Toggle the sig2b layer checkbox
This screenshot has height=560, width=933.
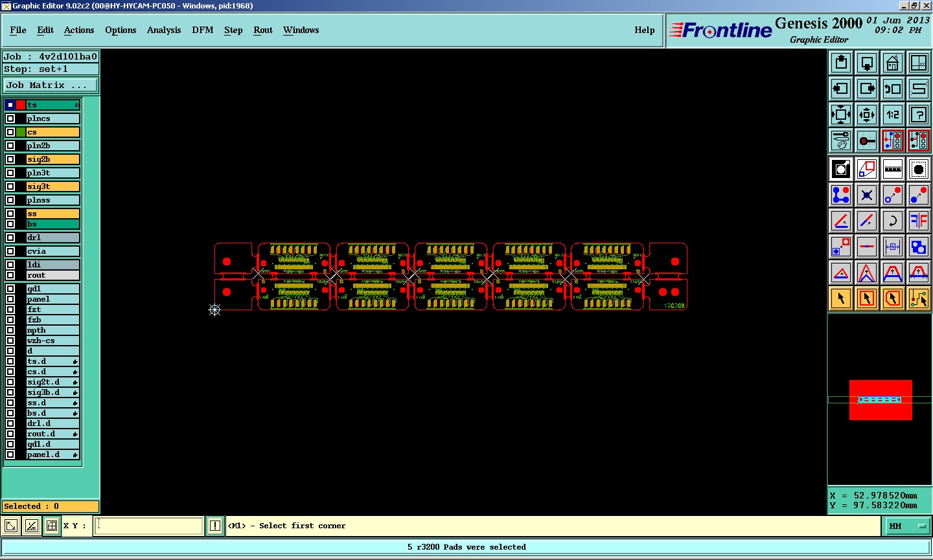(x=10, y=159)
